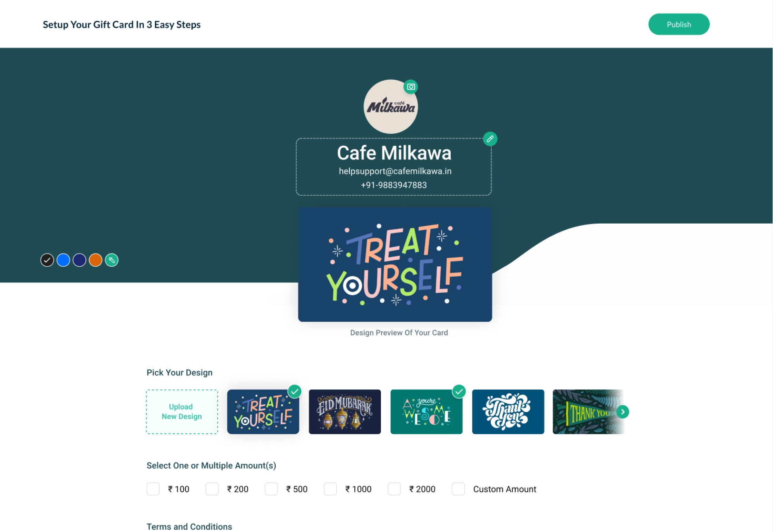Click on cafe email address to edit

pos(395,171)
